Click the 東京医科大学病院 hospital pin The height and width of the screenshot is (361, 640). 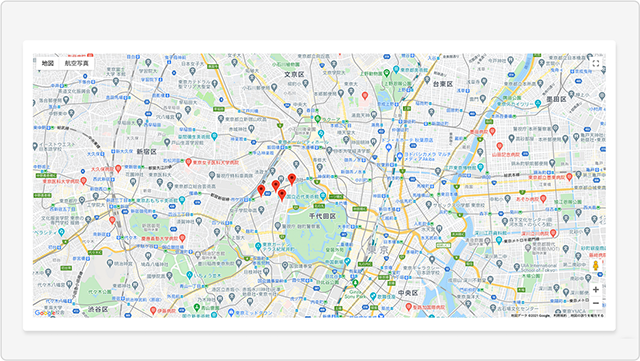point(84,180)
